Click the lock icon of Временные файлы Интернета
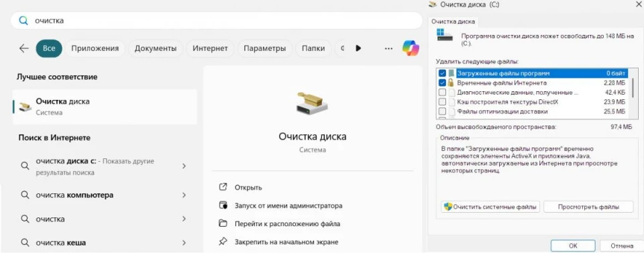The height and width of the screenshot is (253, 644). click(x=451, y=83)
